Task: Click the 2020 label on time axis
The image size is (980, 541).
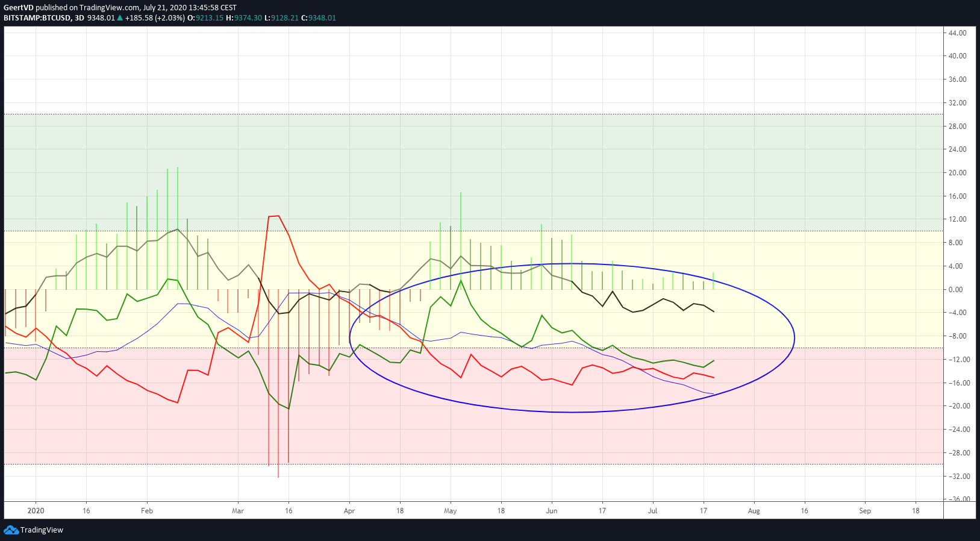Action: tap(36, 511)
